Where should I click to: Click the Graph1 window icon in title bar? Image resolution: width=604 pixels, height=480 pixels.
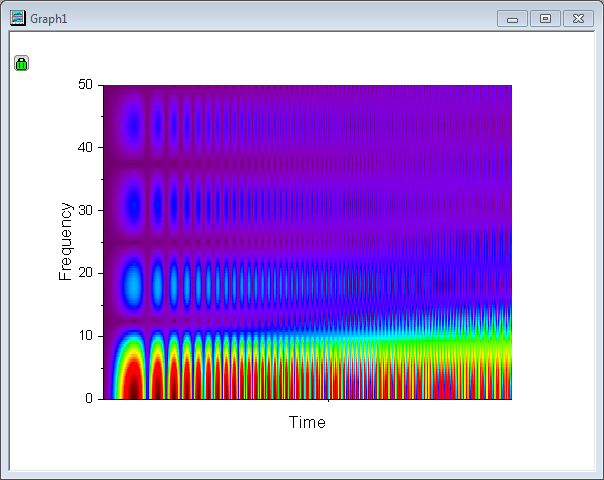click(17, 18)
